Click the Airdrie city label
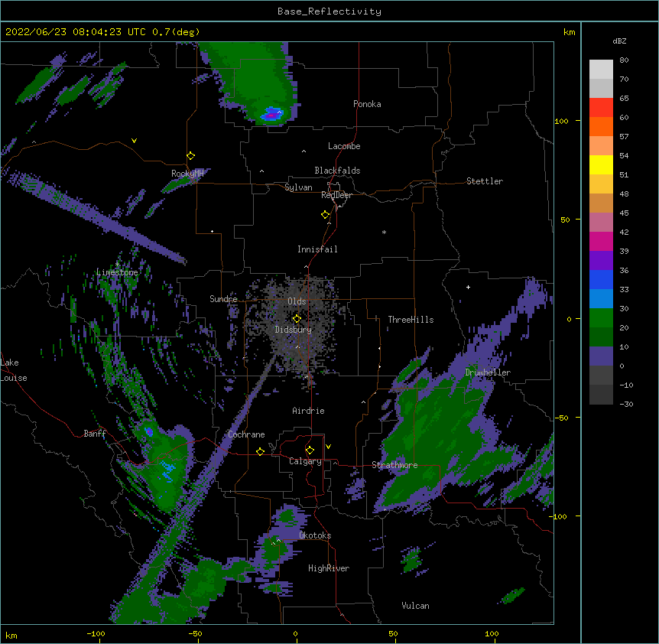This screenshot has height=644, width=659. pos(308,411)
